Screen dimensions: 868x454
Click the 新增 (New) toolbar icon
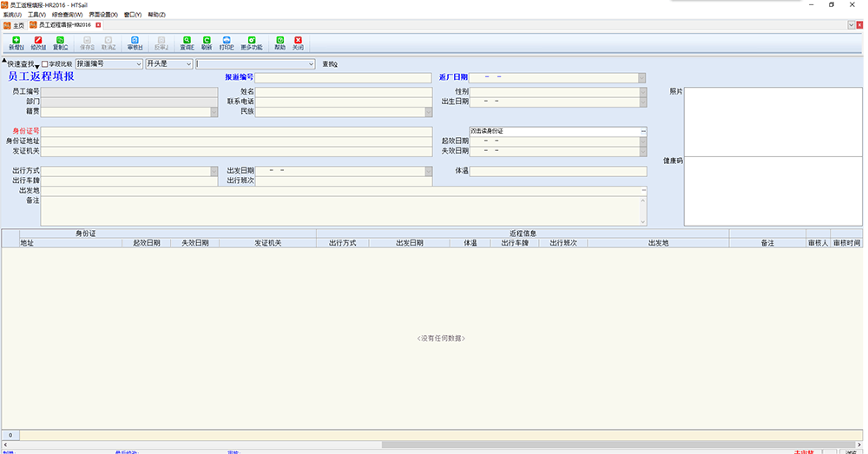(16, 43)
